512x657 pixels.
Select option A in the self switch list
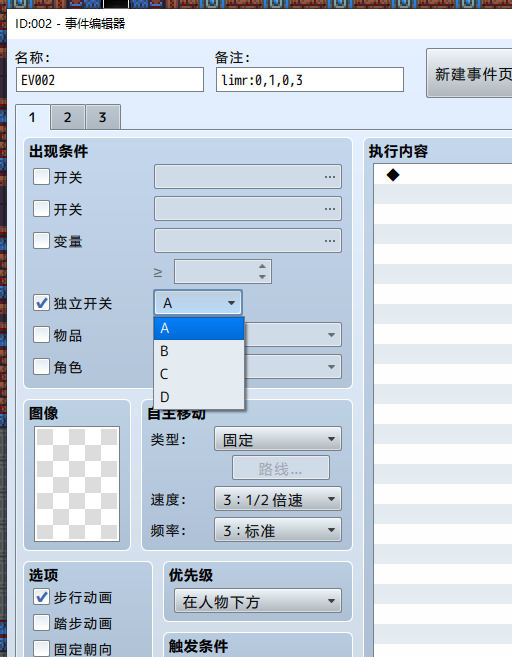tap(199, 328)
